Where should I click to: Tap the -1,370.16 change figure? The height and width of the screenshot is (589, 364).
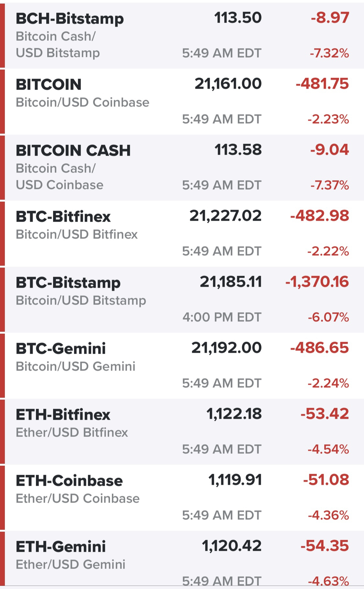(317, 282)
